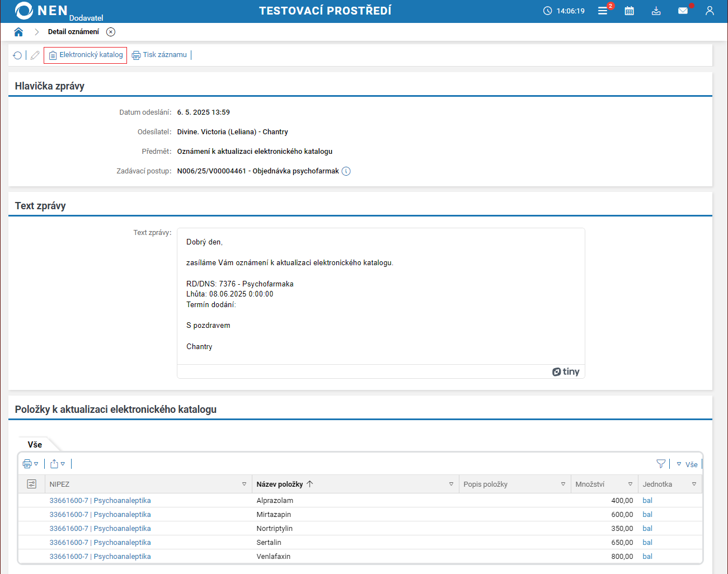Sort by Název položky column header
The height and width of the screenshot is (574, 728).
(280, 484)
